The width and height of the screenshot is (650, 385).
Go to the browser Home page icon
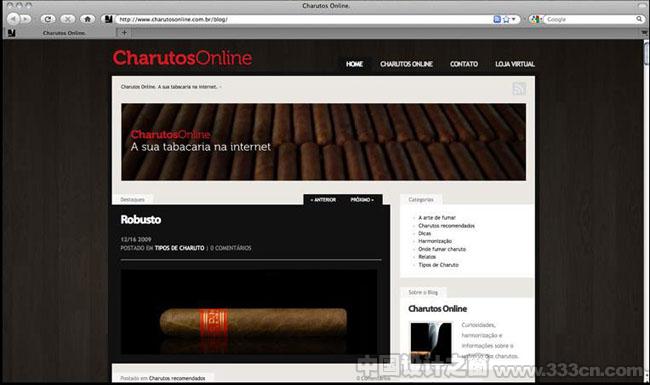(x=87, y=19)
